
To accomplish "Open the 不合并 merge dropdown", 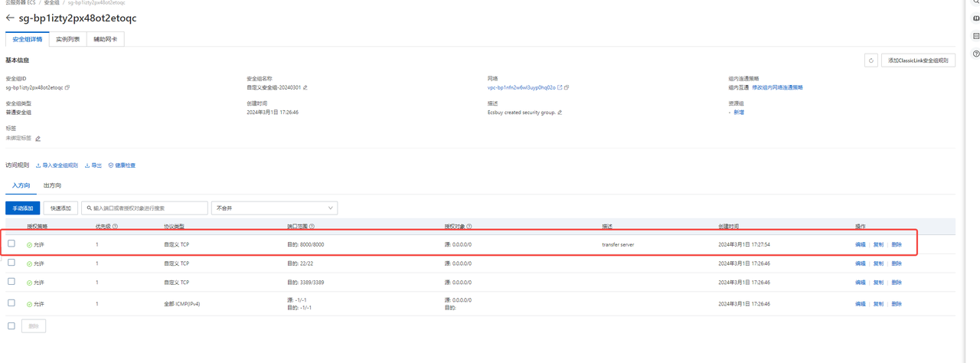I will click(x=274, y=208).
